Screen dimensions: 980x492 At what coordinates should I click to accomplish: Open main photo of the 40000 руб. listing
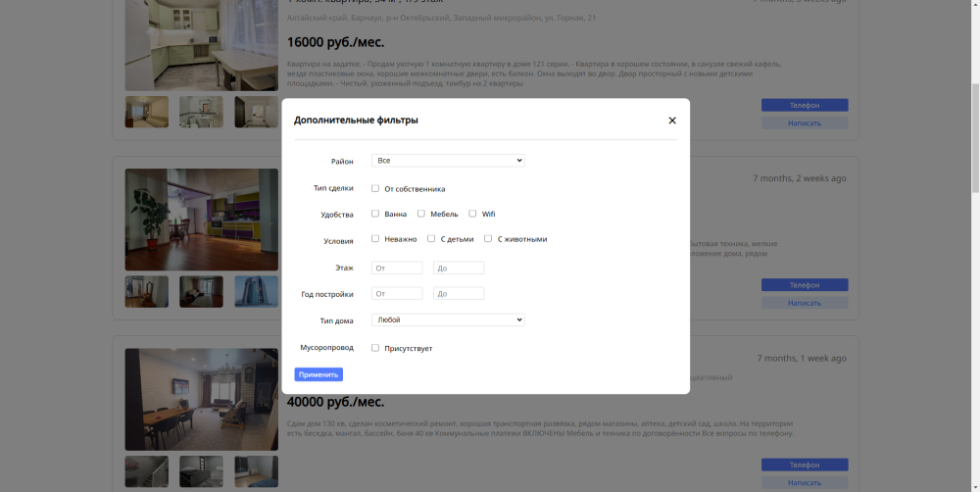(202, 400)
